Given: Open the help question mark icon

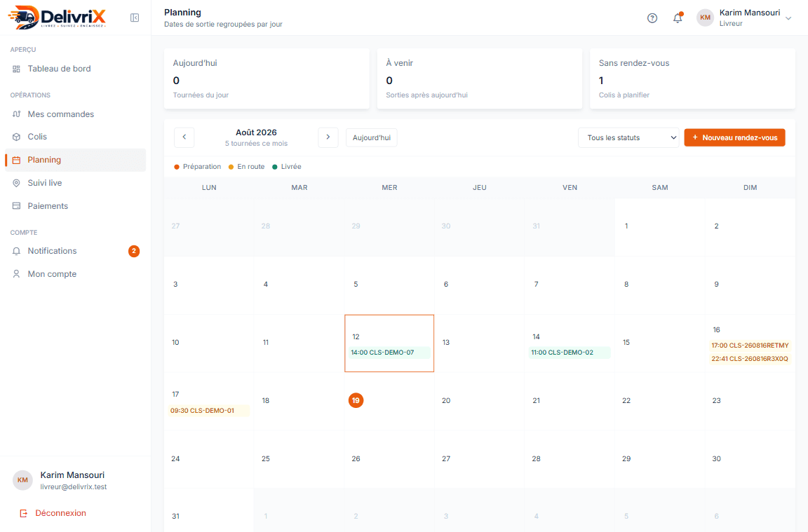Looking at the screenshot, I should [x=652, y=18].
